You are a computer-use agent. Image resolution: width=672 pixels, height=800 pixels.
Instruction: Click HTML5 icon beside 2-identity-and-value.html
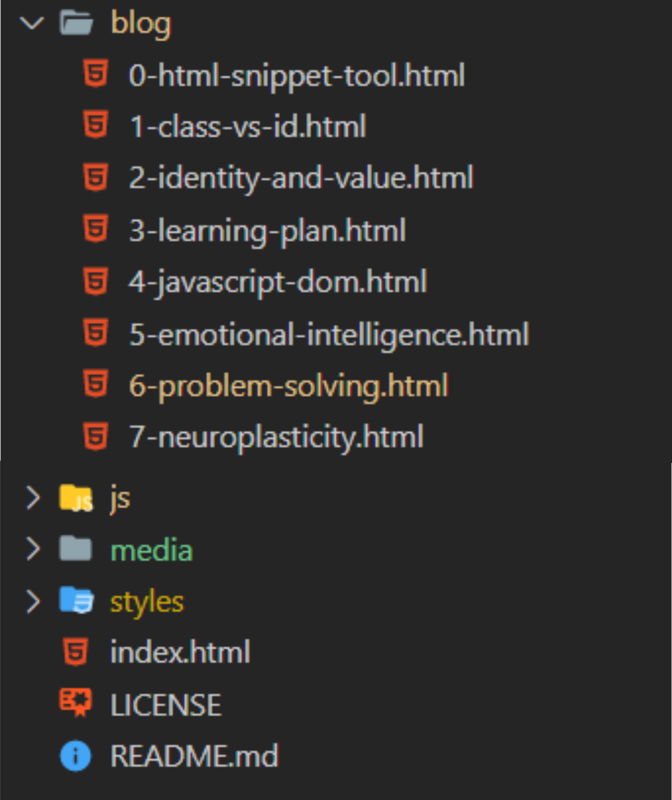click(x=96, y=177)
